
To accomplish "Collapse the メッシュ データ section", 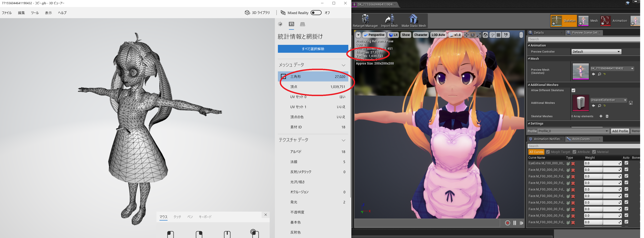I will [343, 65].
